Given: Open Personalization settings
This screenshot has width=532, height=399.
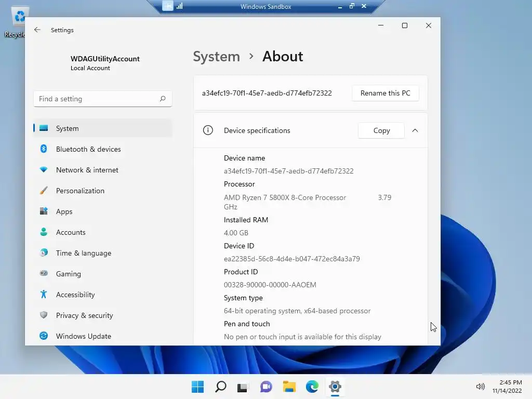Looking at the screenshot, I should pos(102,191).
